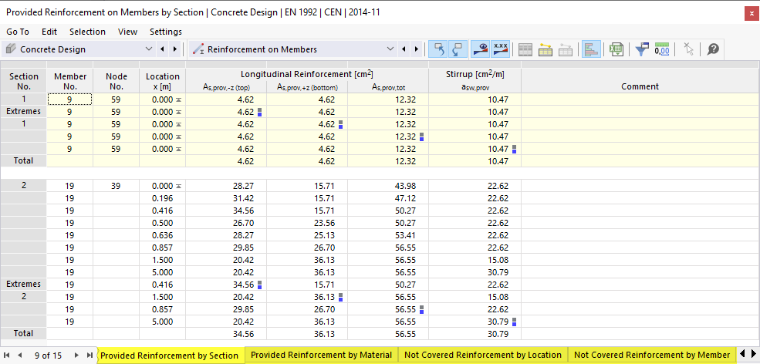
Task: Jump to last table tab arrow
Action: pyautogui.click(x=90, y=355)
